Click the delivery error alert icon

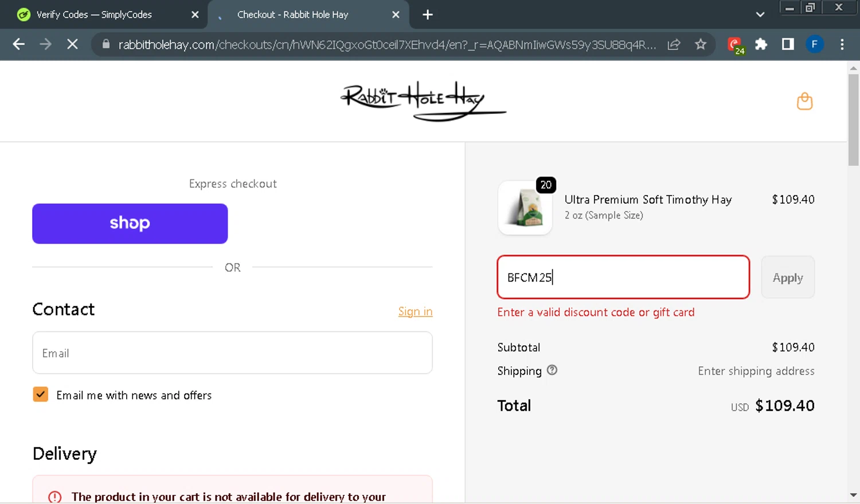click(55, 497)
